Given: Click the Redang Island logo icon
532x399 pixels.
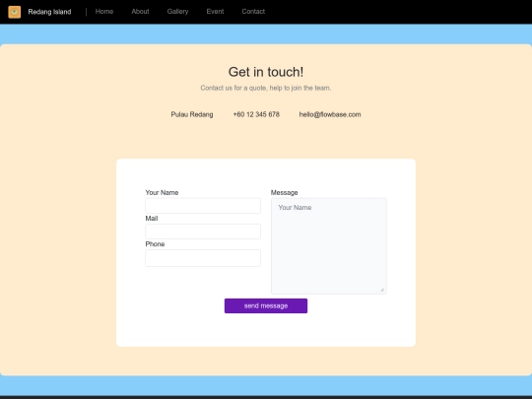Looking at the screenshot, I should point(14,12).
